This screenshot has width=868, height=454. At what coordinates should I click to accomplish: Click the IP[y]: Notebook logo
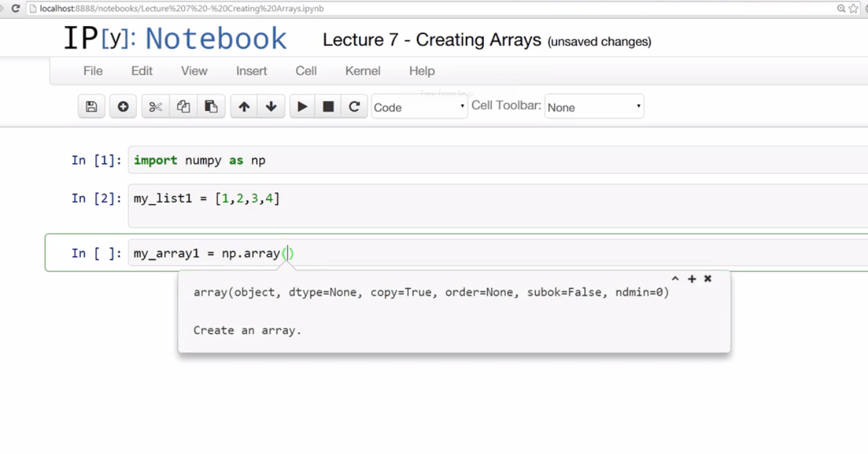point(176,38)
